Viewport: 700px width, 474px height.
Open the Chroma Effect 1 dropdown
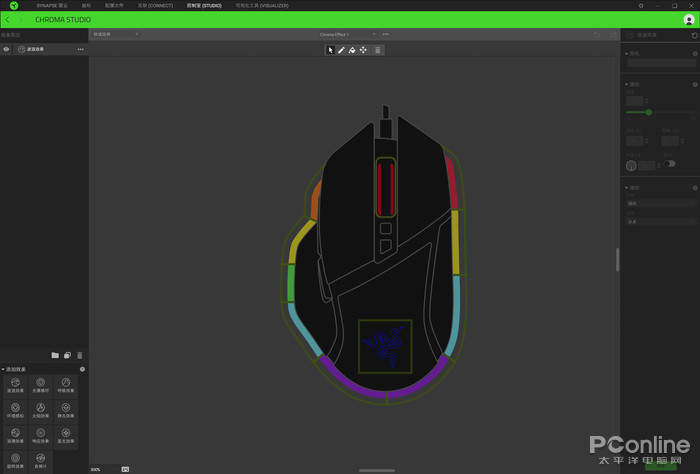pyautogui.click(x=347, y=34)
